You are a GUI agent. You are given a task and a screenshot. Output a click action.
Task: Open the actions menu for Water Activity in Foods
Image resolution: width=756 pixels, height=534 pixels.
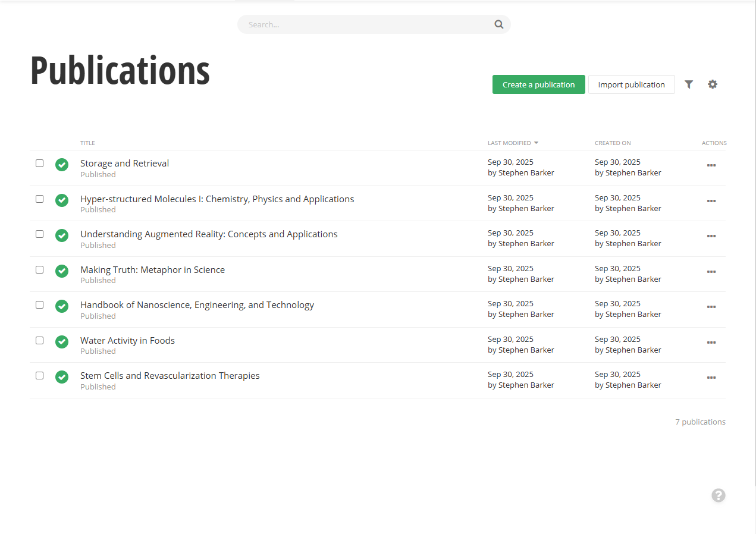(x=711, y=343)
